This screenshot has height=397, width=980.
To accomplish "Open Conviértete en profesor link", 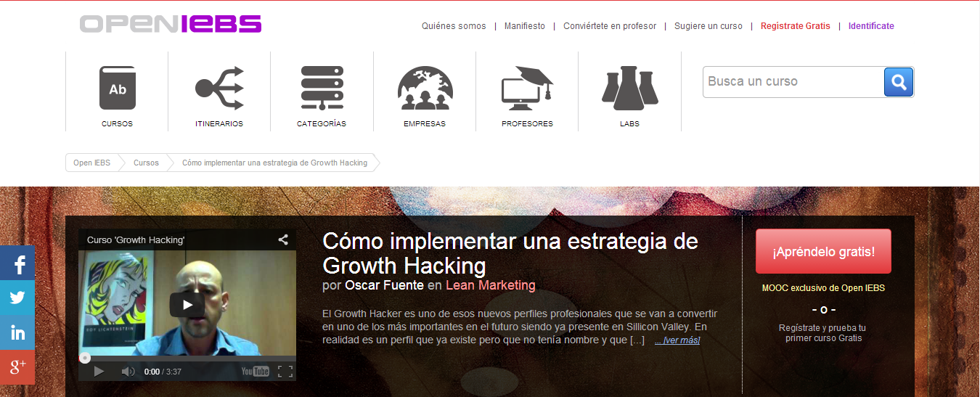I will [610, 26].
